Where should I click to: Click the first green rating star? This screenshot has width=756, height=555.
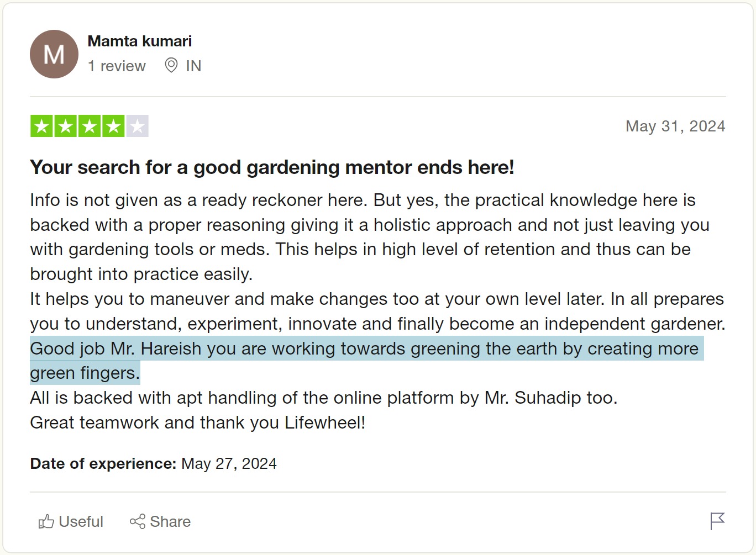(x=41, y=126)
